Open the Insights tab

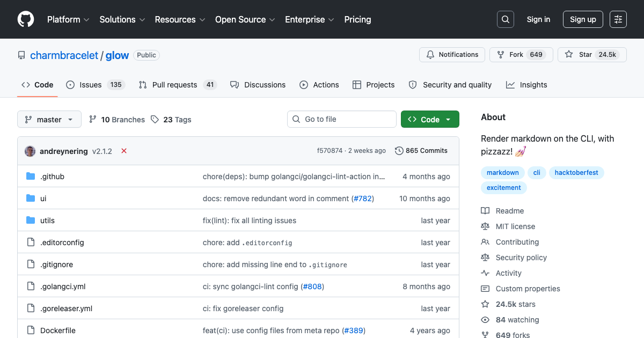526,85
